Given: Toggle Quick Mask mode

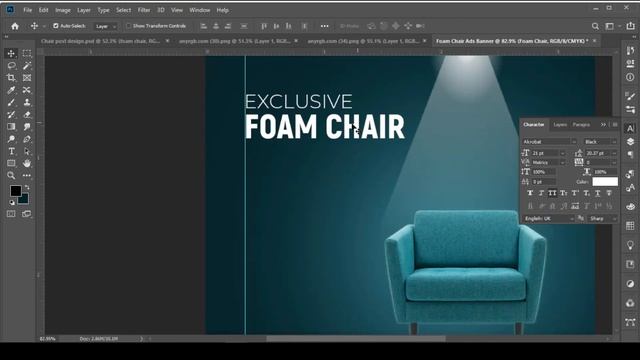Looking at the screenshot, I should (11, 214).
